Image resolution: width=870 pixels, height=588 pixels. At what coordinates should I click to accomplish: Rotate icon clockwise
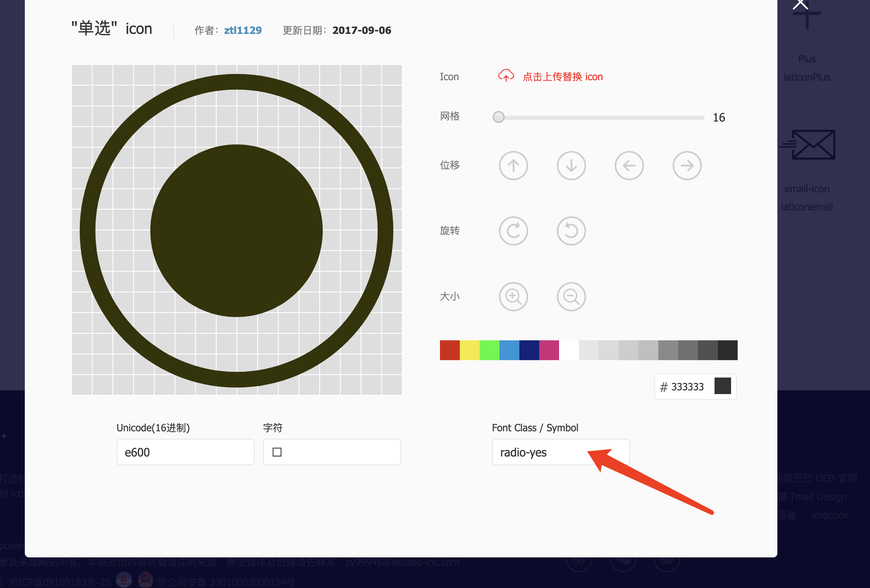[513, 231]
